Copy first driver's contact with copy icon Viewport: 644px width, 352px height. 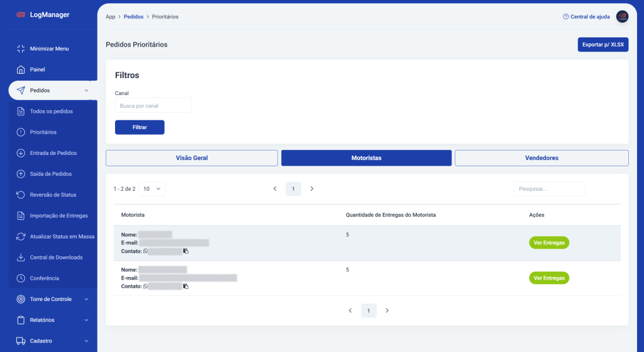pos(186,251)
